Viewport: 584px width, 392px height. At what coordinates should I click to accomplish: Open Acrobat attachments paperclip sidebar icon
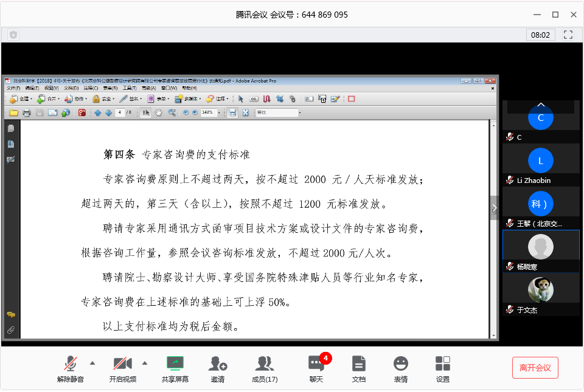coord(11,330)
